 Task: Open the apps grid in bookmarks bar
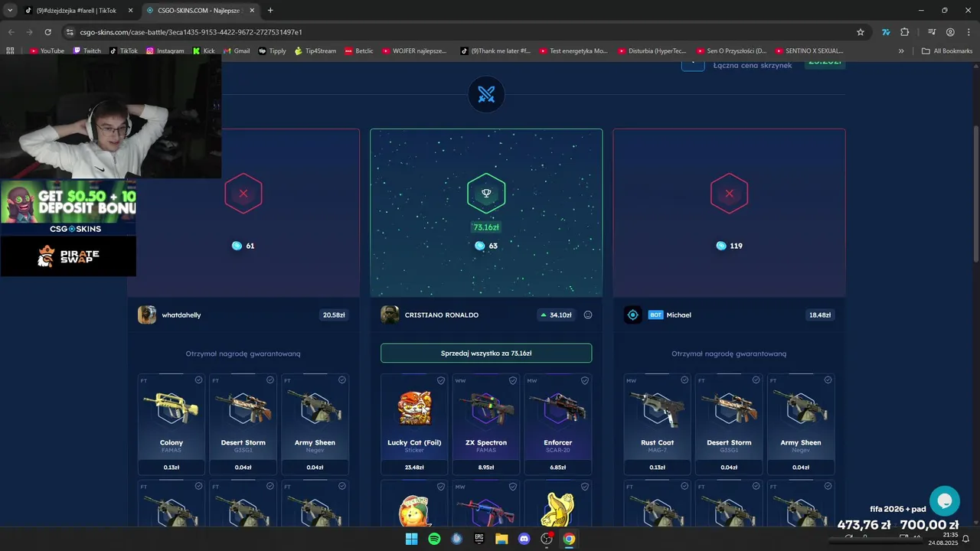(x=10, y=51)
